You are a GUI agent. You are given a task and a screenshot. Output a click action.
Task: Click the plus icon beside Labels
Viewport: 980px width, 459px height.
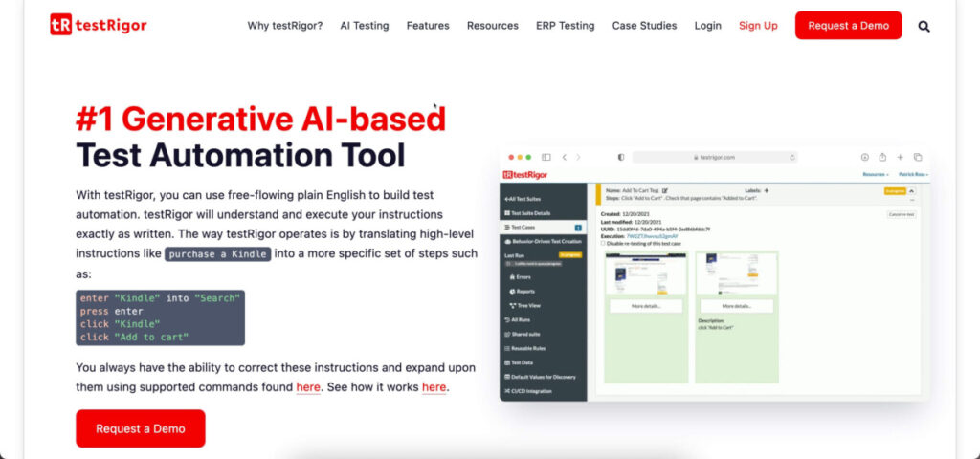pyautogui.click(x=767, y=190)
